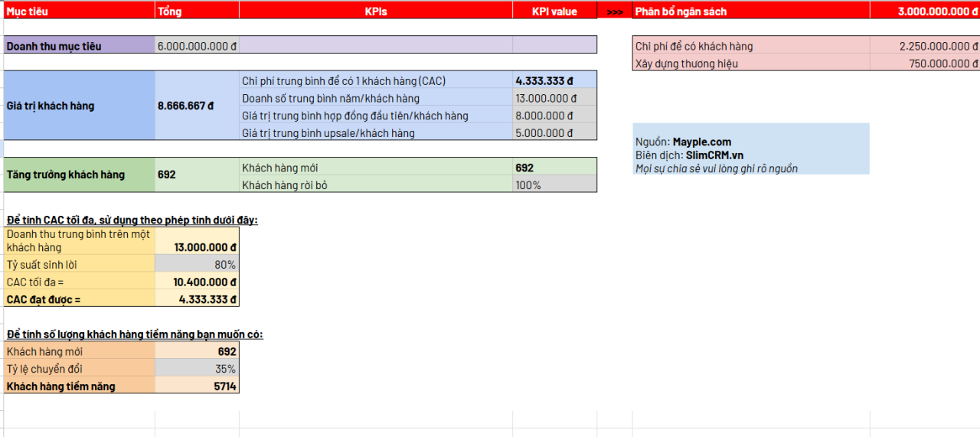Click the 'Tỷ lệ chuyển đổi' cell

pos(80,368)
